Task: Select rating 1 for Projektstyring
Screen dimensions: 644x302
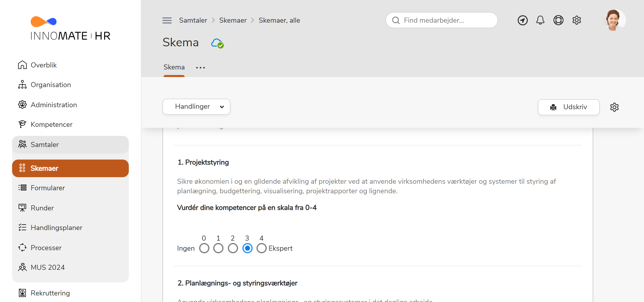Action: 218,248
